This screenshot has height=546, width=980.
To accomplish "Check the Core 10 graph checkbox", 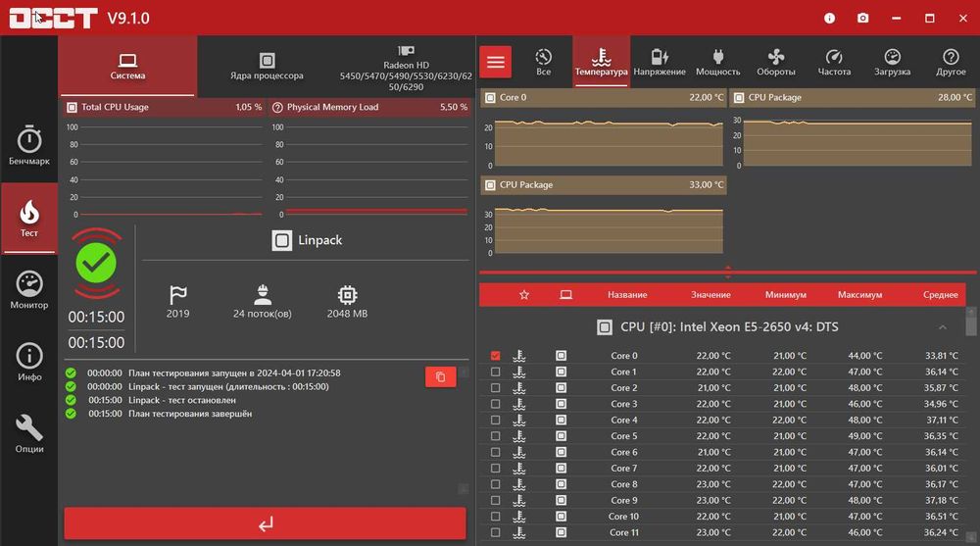I will [496, 517].
